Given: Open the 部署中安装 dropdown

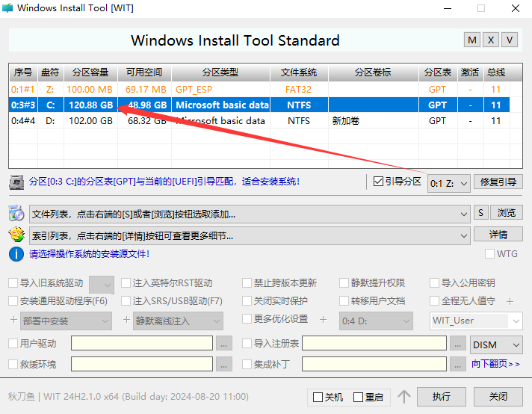Looking at the screenshot, I should [x=66, y=321].
